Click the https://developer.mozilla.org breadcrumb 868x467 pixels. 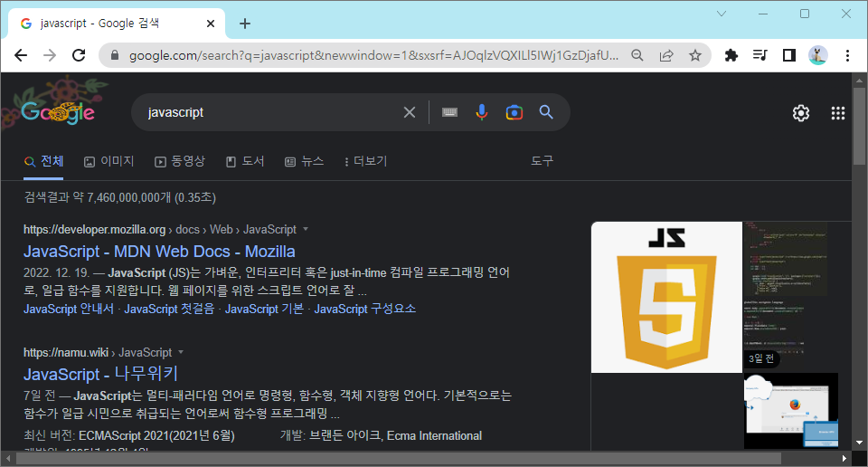click(95, 229)
